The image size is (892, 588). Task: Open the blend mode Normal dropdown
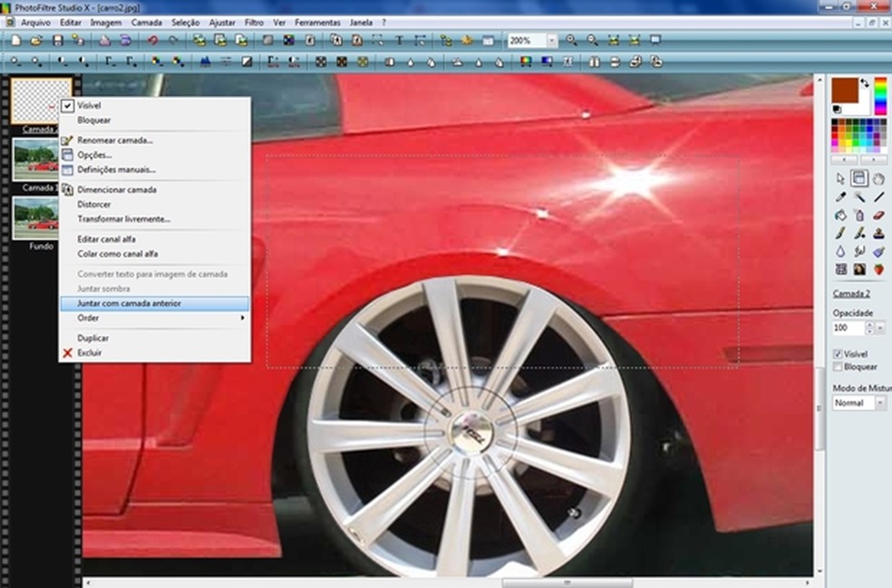pos(879,403)
